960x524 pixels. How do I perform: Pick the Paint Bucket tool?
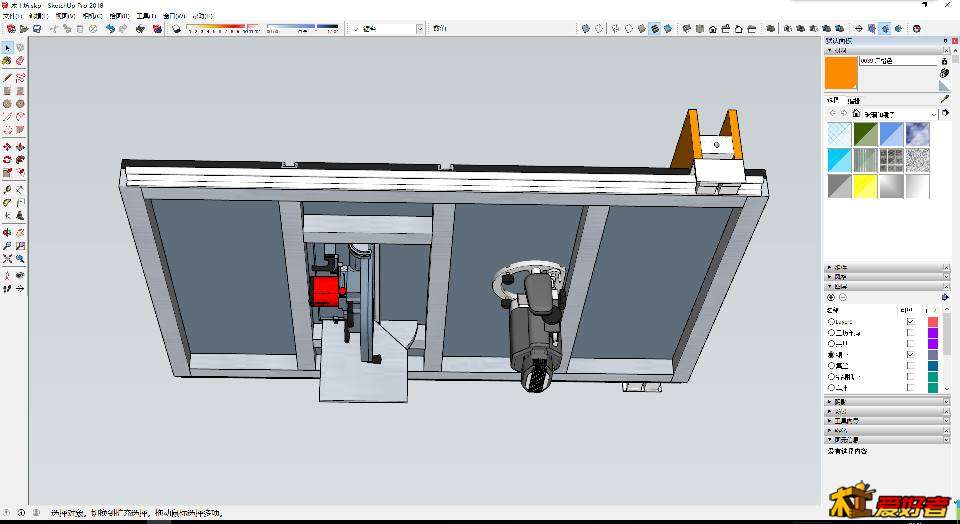[7, 61]
